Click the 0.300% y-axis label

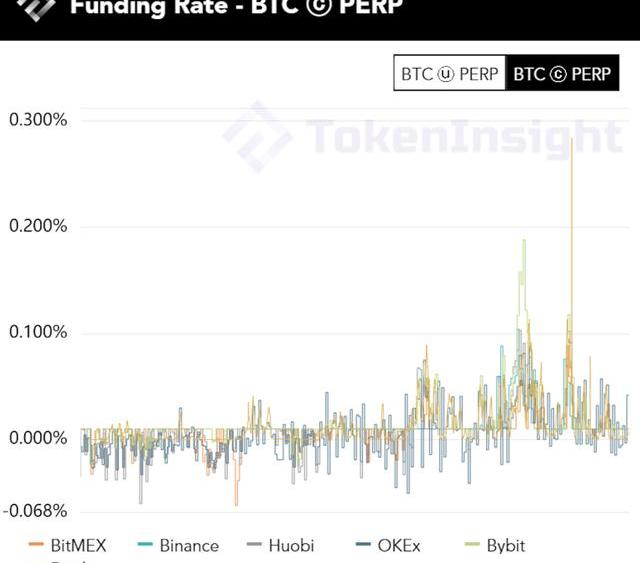[x=38, y=120]
